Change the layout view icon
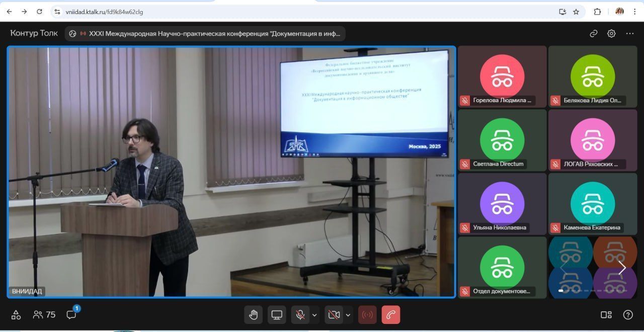Image resolution: width=644 pixels, height=332 pixels. click(x=606, y=315)
